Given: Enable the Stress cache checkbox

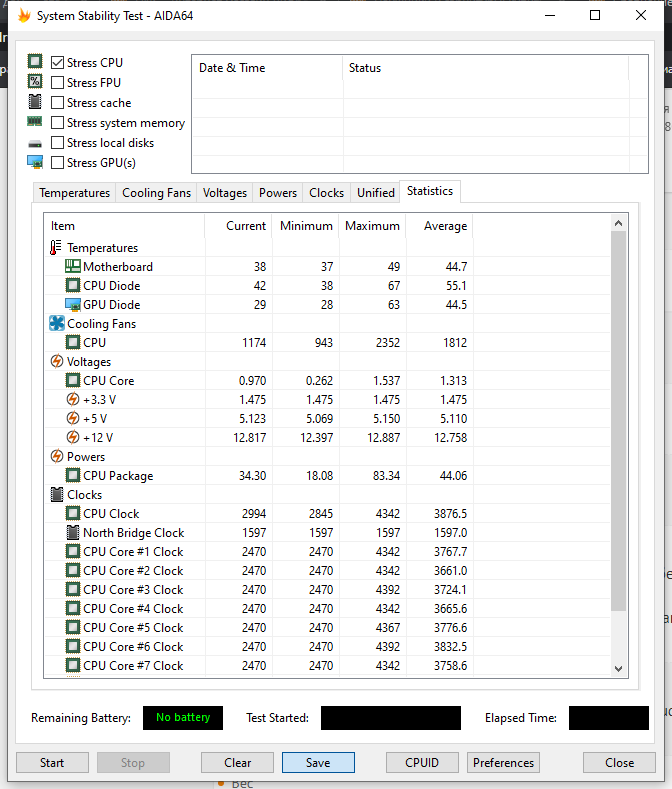Looking at the screenshot, I should point(57,103).
